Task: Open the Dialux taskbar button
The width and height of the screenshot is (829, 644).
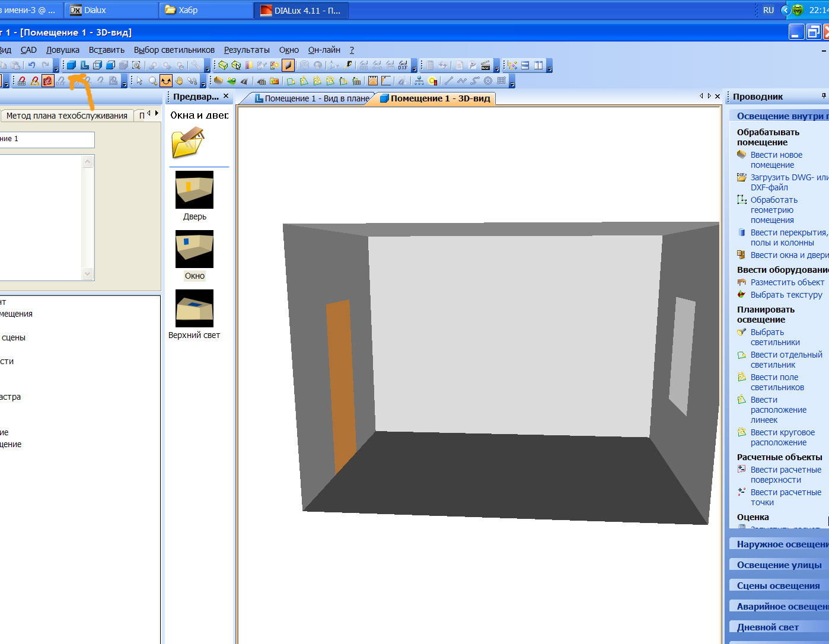Action: pyautogui.click(x=111, y=10)
